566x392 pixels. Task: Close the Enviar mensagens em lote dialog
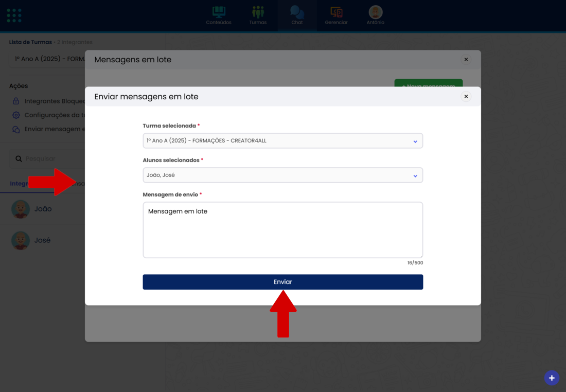click(466, 97)
